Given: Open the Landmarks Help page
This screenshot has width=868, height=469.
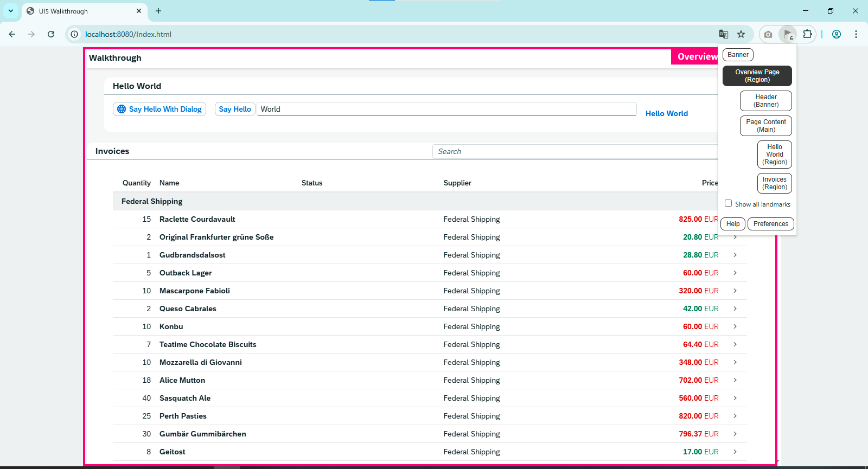Looking at the screenshot, I should pyautogui.click(x=733, y=224).
